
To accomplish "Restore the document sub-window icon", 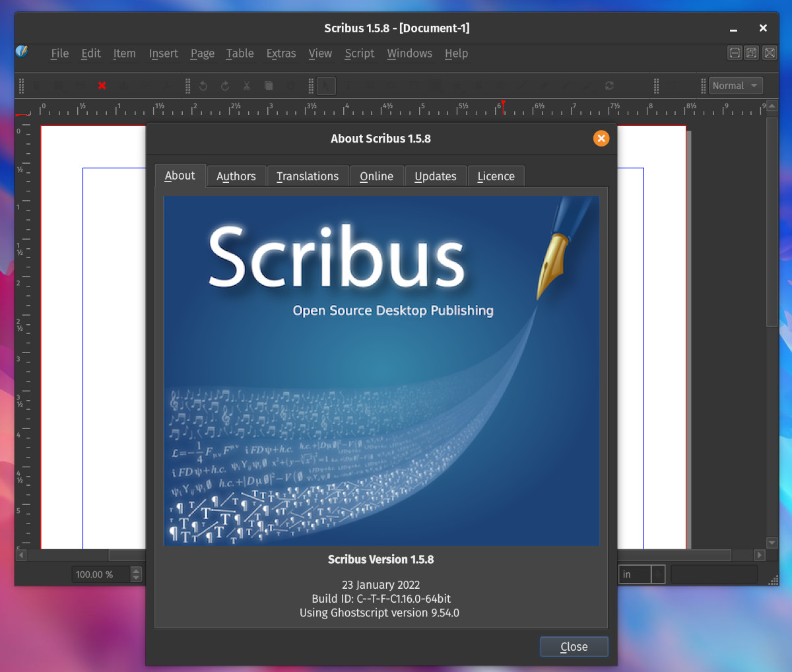I will point(752,53).
